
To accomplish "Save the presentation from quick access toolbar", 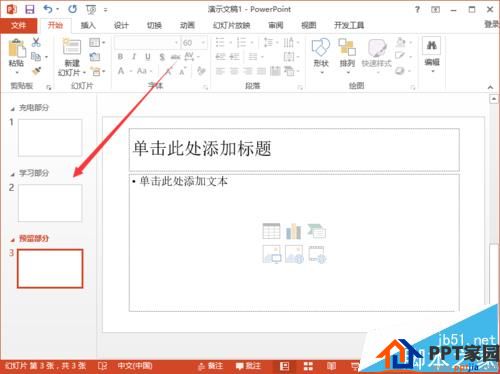I will click(30, 9).
